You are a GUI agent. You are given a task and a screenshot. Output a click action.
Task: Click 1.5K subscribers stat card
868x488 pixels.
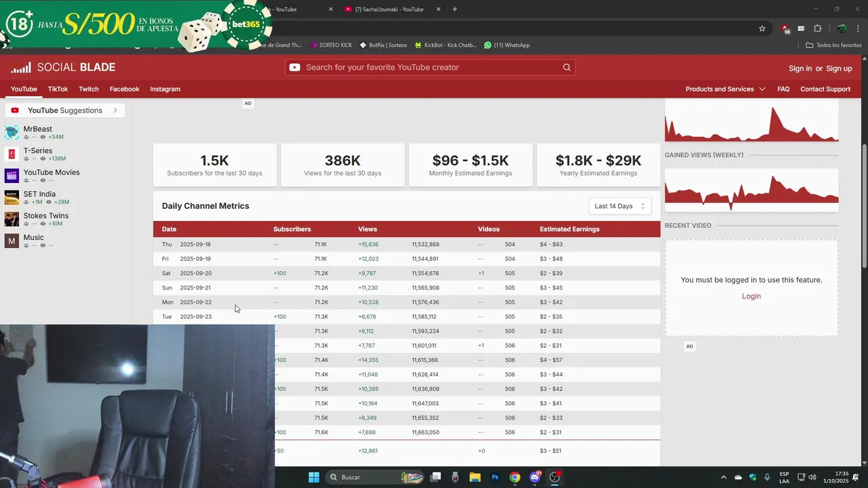pyautogui.click(x=214, y=165)
